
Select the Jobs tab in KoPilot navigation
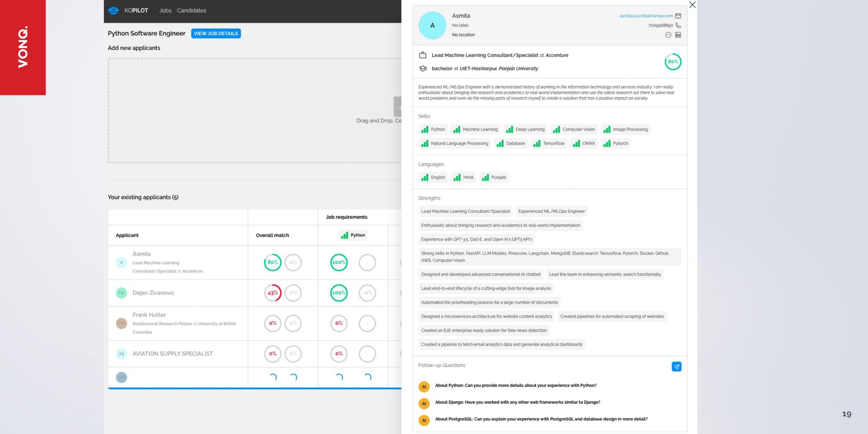164,10
